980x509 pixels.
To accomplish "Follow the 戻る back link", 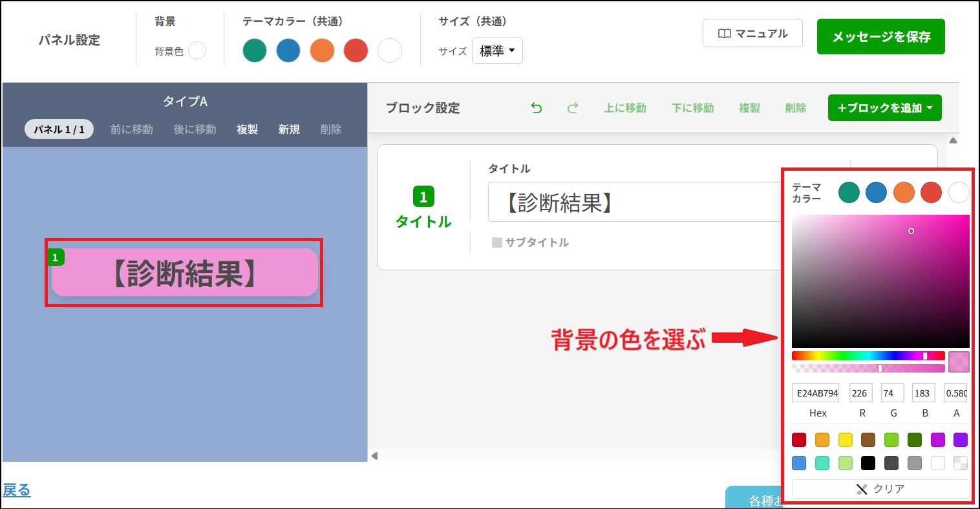I will 16,490.
